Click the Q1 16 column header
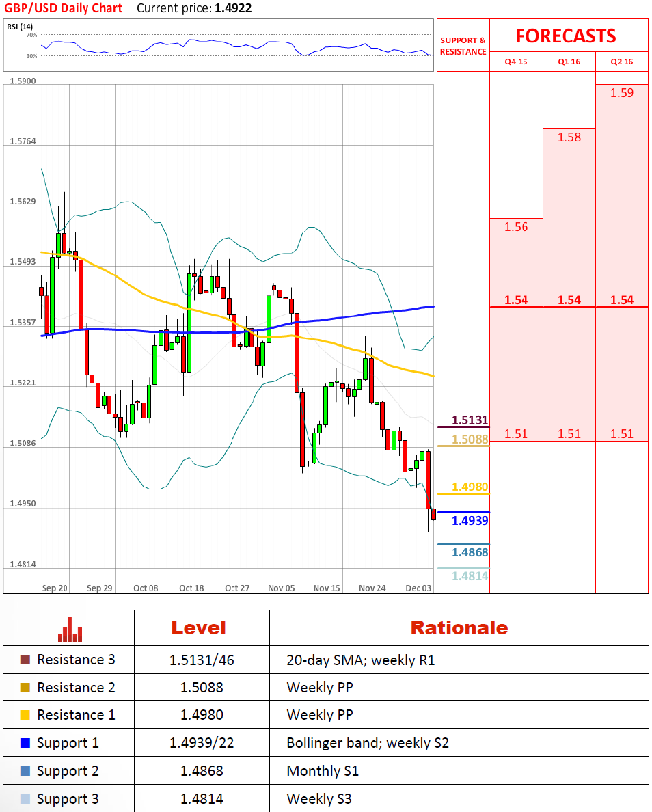Viewport: 652px width, 812px height. [x=569, y=62]
